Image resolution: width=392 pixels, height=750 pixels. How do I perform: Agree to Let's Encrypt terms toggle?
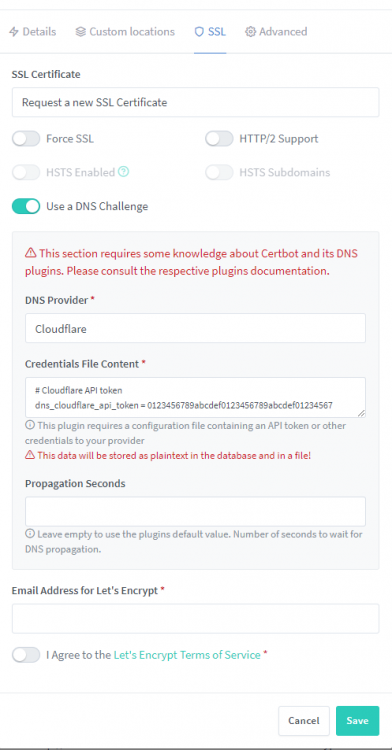tap(26, 655)
